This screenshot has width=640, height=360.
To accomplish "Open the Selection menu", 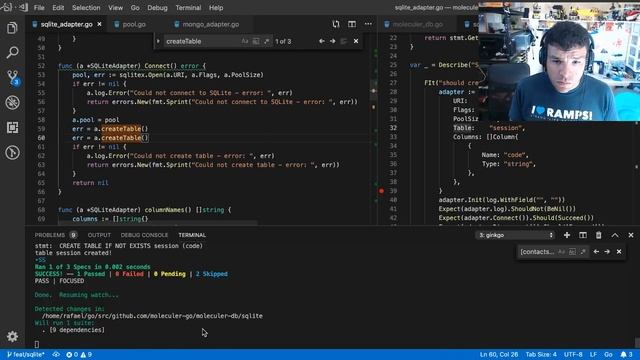I will coord(86,8).
